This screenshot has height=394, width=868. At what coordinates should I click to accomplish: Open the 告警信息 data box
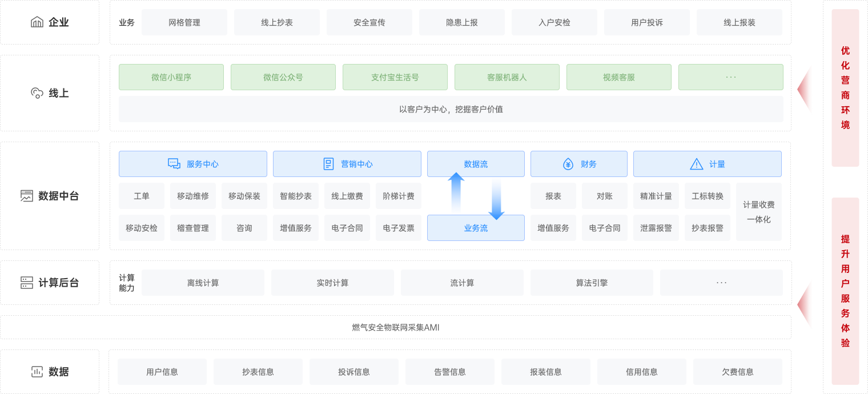tap(450, 372)
